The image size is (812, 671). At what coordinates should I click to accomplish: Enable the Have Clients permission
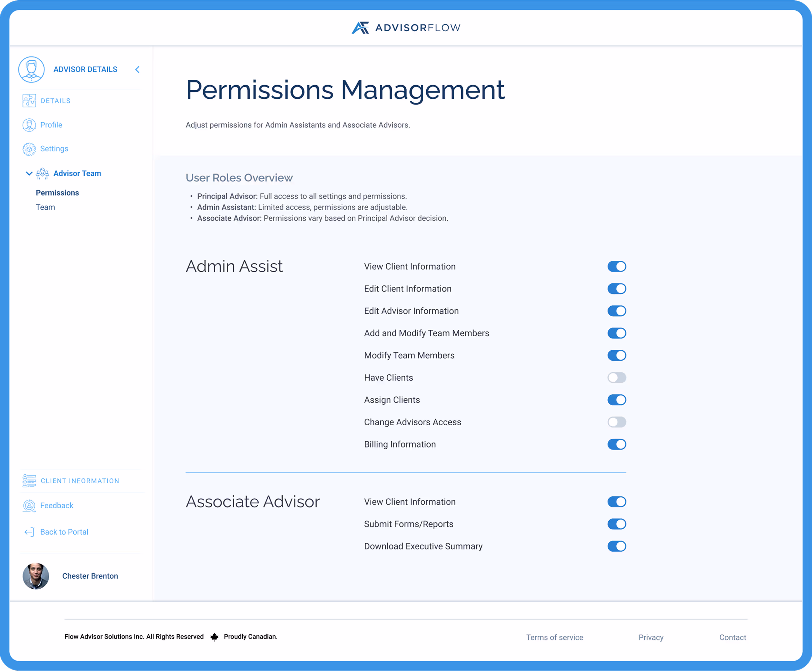617,377
